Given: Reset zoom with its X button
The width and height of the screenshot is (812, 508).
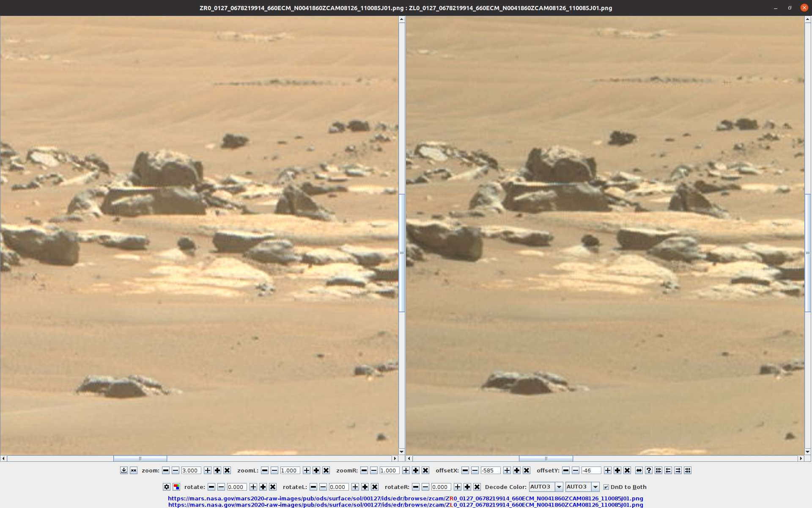Looking at the screenshot, I should 227,470.
